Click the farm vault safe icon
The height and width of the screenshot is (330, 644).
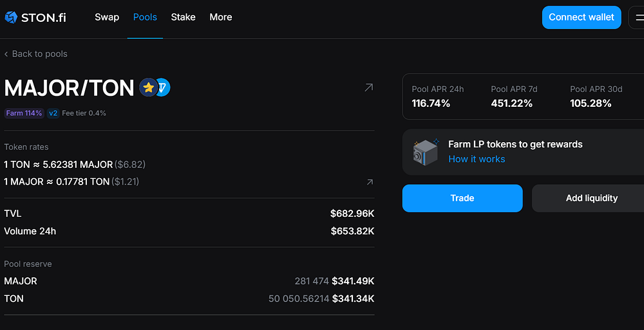[426, 152]
